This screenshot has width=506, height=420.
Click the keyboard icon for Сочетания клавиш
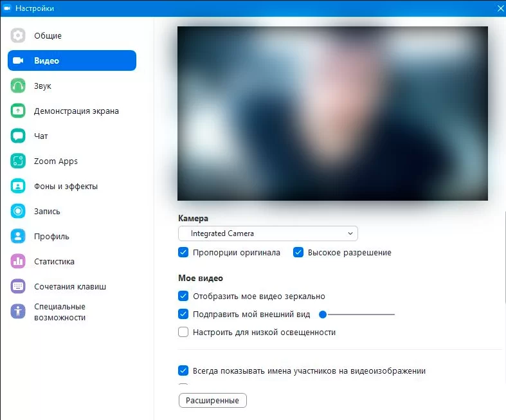[18, 286]
